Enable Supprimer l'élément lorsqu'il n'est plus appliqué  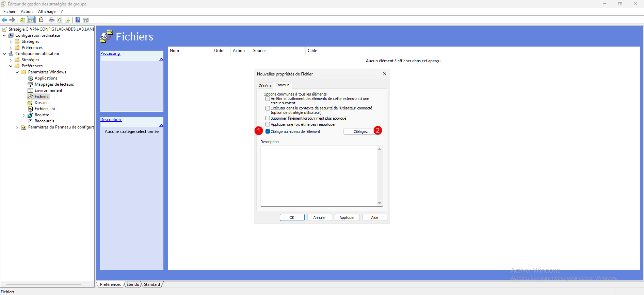[268, 118]
